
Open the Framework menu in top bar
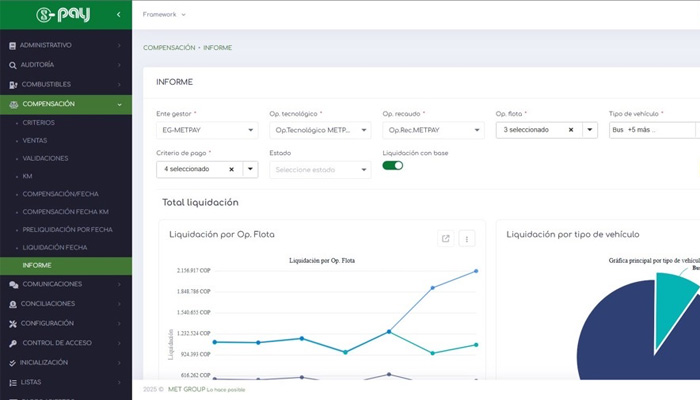pos(164,15)
